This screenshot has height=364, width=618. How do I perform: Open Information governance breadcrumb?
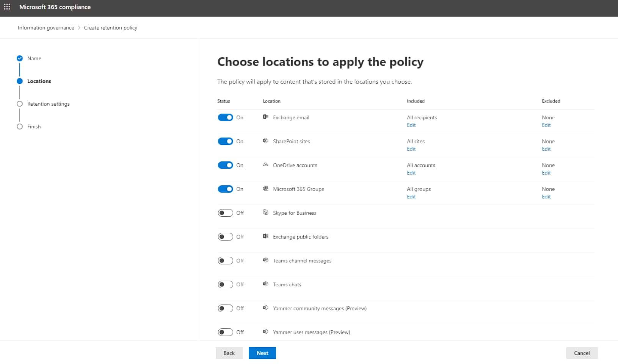46,28
